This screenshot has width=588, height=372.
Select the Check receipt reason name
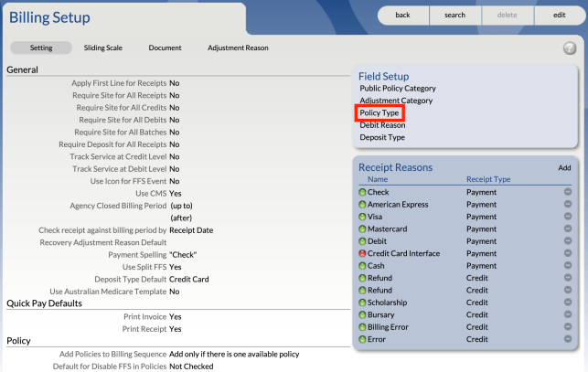click(378, 192)
